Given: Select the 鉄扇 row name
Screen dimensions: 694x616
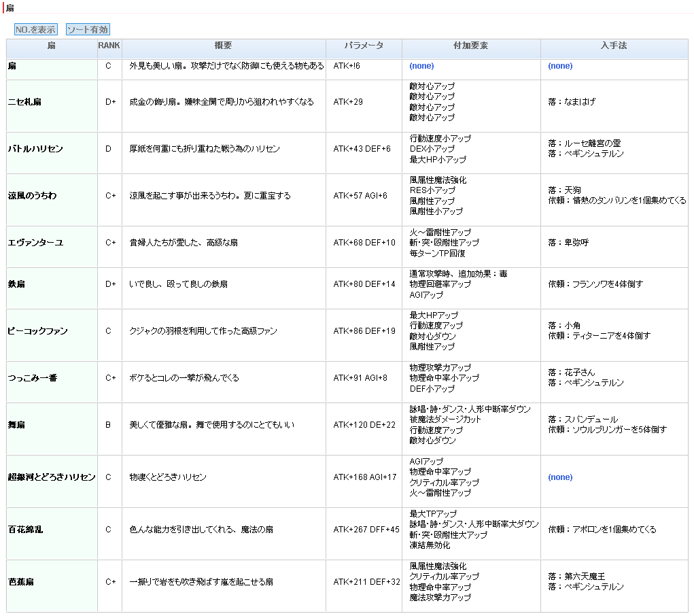Looking at the screenshot, I should pos(17,284).
